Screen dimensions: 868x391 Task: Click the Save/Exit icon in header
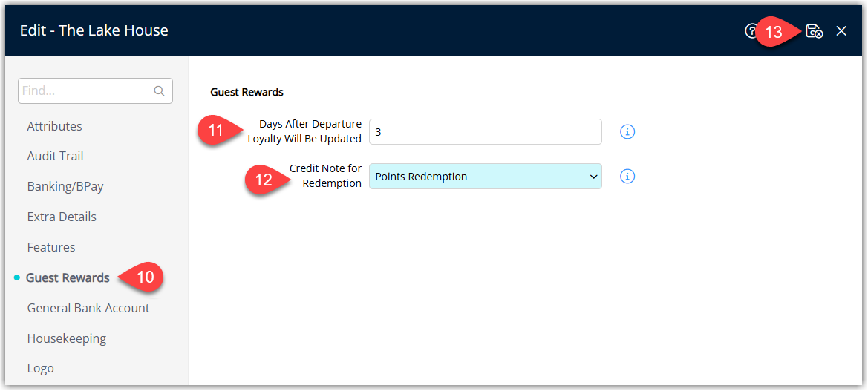coord(814,31)
